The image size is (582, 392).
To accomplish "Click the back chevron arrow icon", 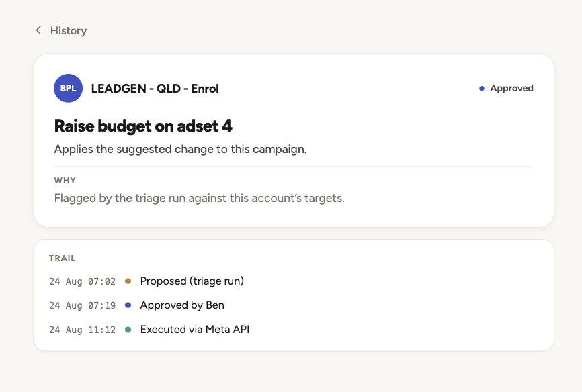I will pos(38,30).
